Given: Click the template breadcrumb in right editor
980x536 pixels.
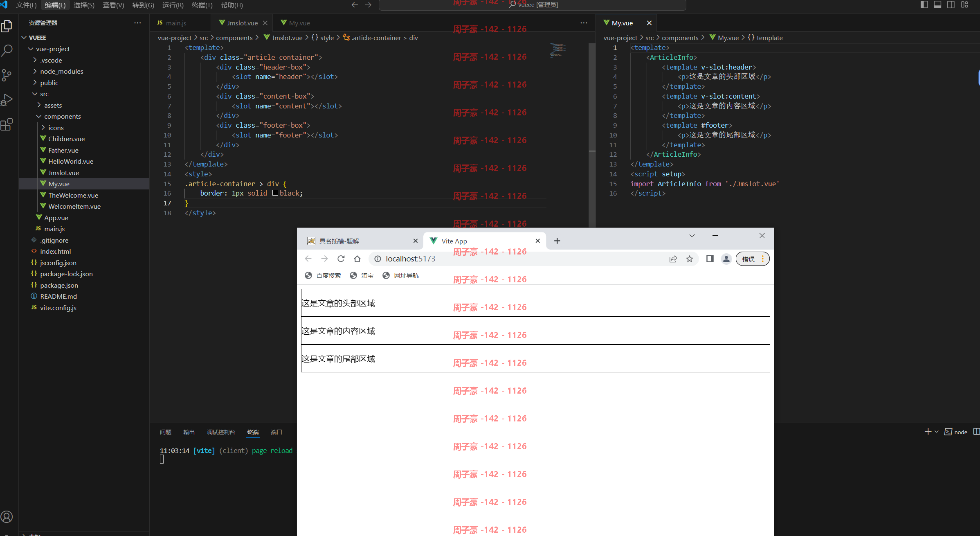Looking at the screenshot, I should (769, 38).
